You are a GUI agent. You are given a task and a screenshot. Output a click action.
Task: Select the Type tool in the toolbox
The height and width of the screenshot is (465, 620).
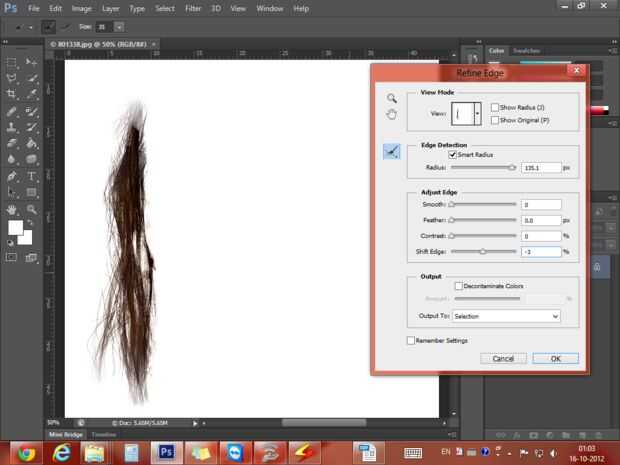[x=32, y=176]
